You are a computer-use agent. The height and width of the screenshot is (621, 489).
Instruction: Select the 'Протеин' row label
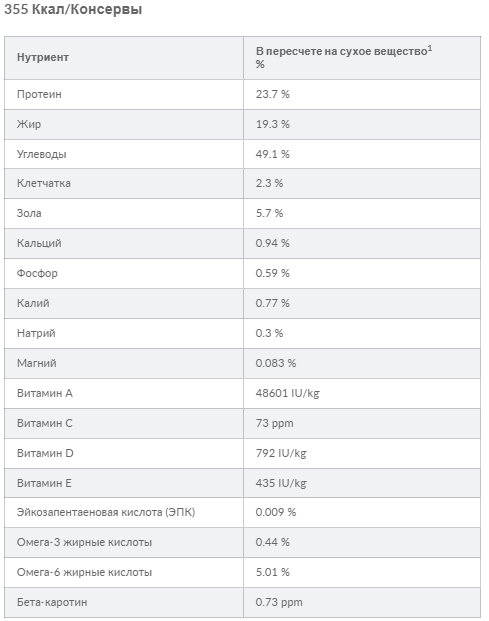pyautogui.click(x=39, y=94)
